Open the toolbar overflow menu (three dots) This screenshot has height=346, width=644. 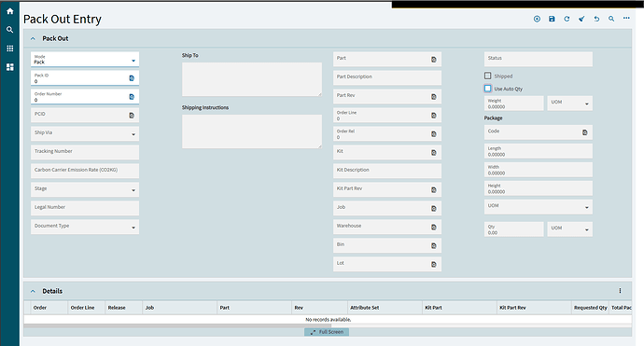(x=626, y=18)
